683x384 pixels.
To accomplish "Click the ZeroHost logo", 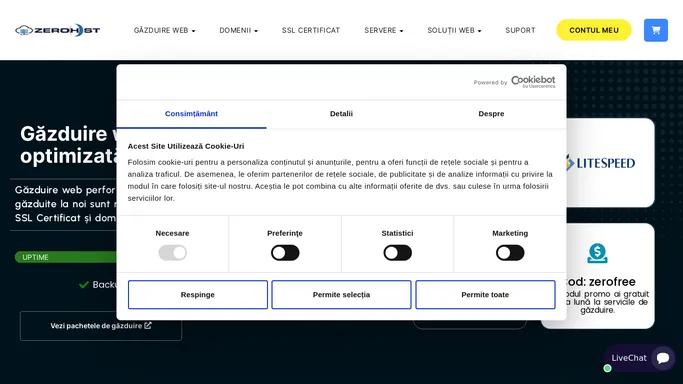I will pyautogui.click(x=57, y=30).
